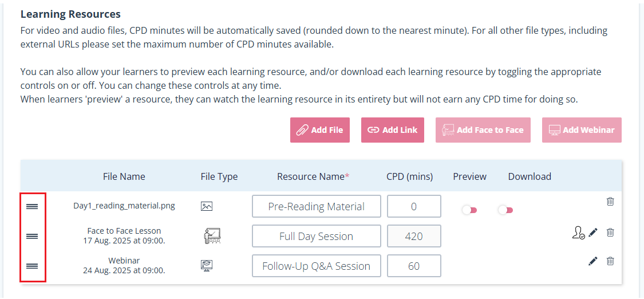The width and height of the screenshot is (644, 299).
Task: Delete the Full Day Session via trash icon
Action: [x=610, y=233]
